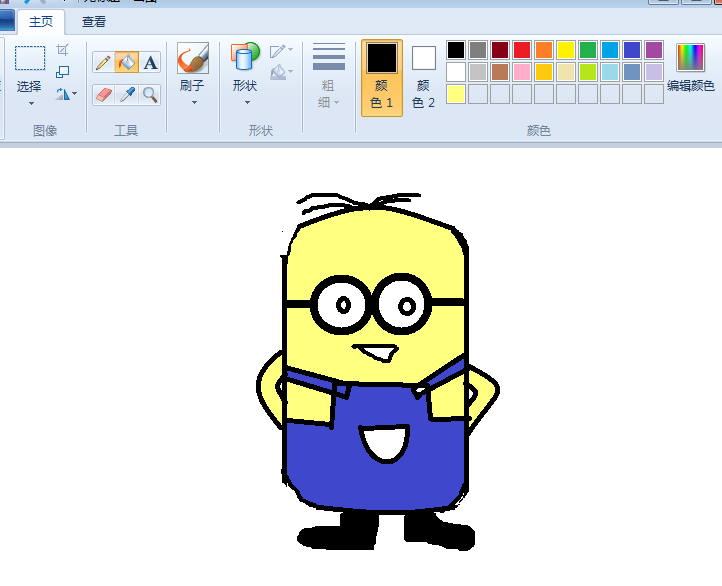Screen dimensions: 722x586
Task: Pick the gold color swatch
Action: 544,72
